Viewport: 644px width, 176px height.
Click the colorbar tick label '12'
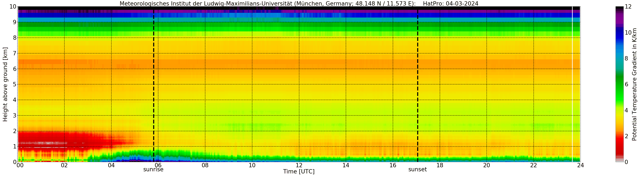628,7
